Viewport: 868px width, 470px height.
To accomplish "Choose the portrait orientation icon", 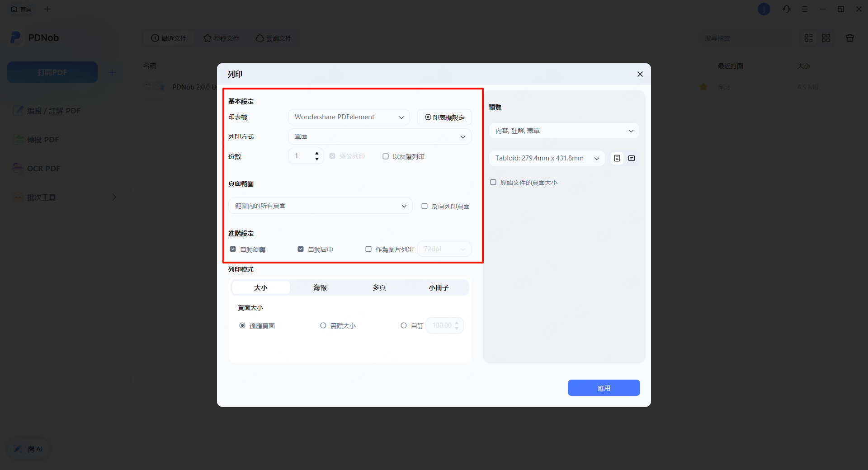I will (617, 158).
